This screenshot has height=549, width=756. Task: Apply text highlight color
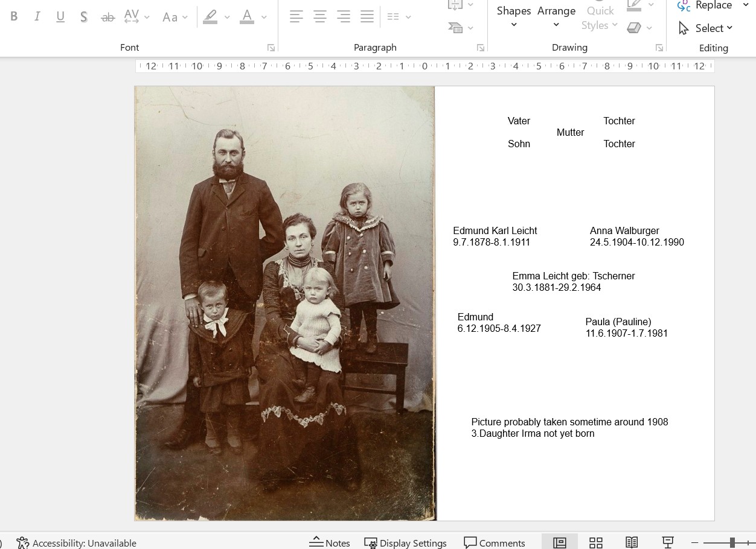click(x=210, y=17)
